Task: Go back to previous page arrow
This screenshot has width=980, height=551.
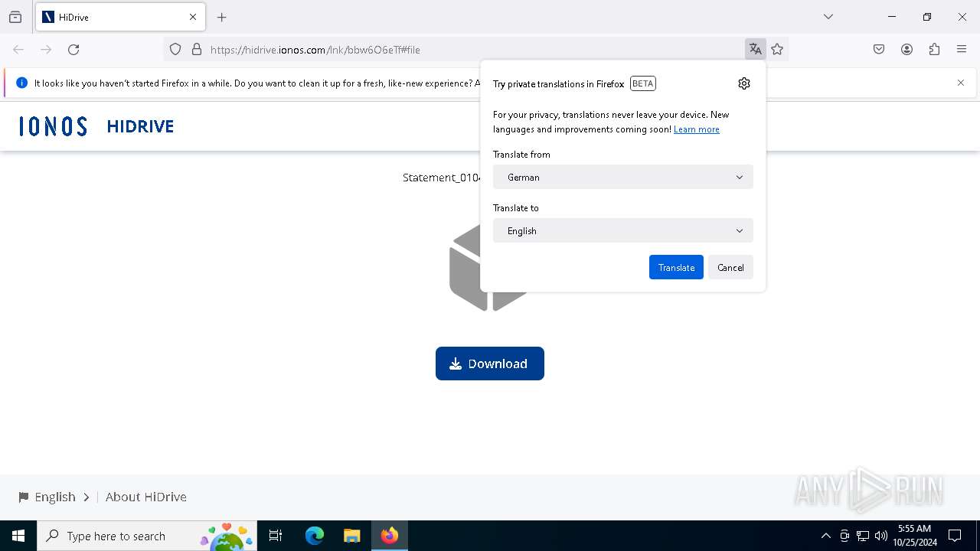Action: coord(18,50)
